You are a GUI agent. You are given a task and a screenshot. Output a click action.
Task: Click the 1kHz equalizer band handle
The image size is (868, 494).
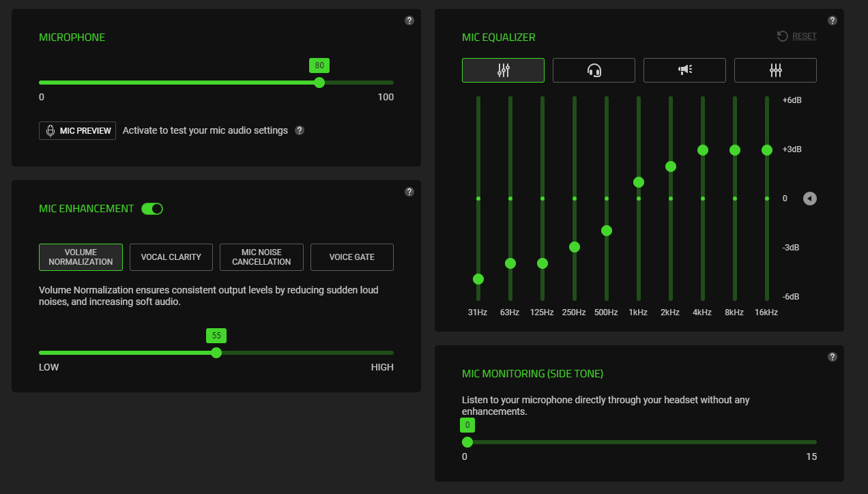639,182
